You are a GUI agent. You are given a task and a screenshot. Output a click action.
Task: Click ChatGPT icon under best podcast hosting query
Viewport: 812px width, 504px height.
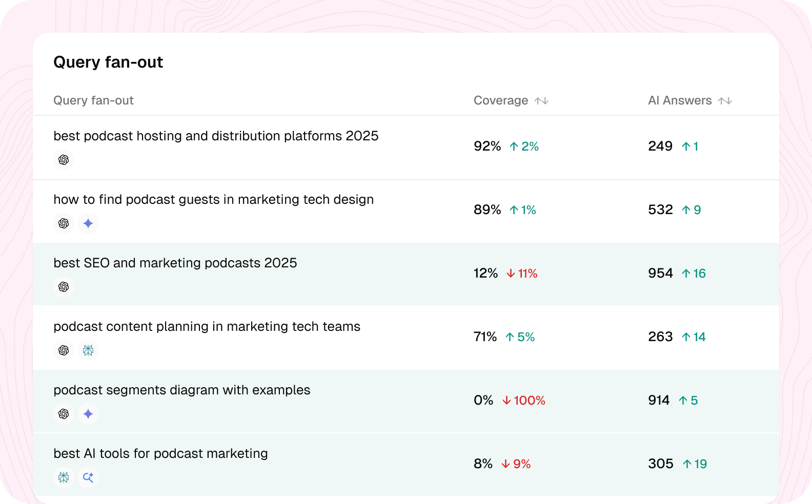click(64, 160)
